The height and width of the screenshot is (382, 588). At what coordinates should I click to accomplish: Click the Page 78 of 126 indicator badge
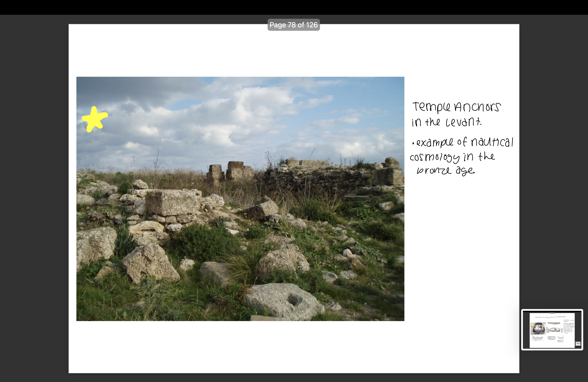pos(294,25)
